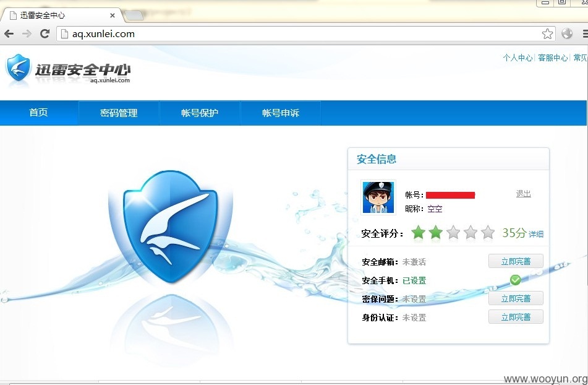Viewport: 588px width, 385px height.
Task: Bookmark this page with the star icon
Action: click(x=547, y=34)
